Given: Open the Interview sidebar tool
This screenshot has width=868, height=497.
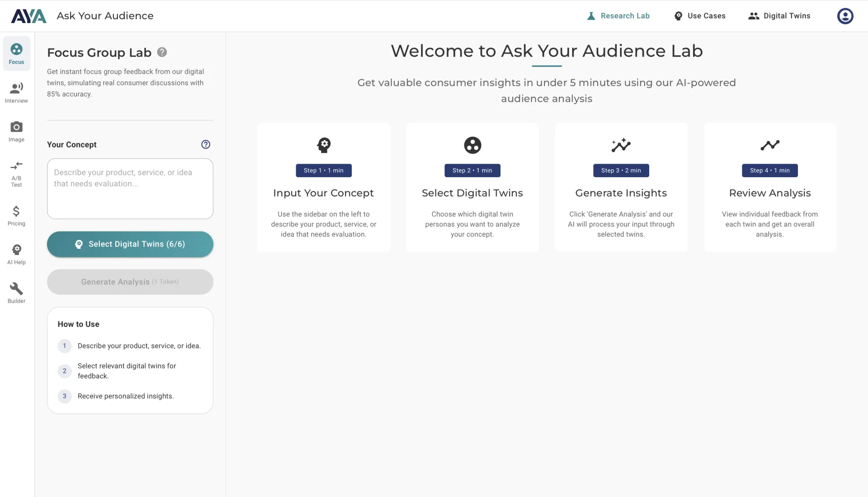Looking at the screenshot, I should 16,93.
